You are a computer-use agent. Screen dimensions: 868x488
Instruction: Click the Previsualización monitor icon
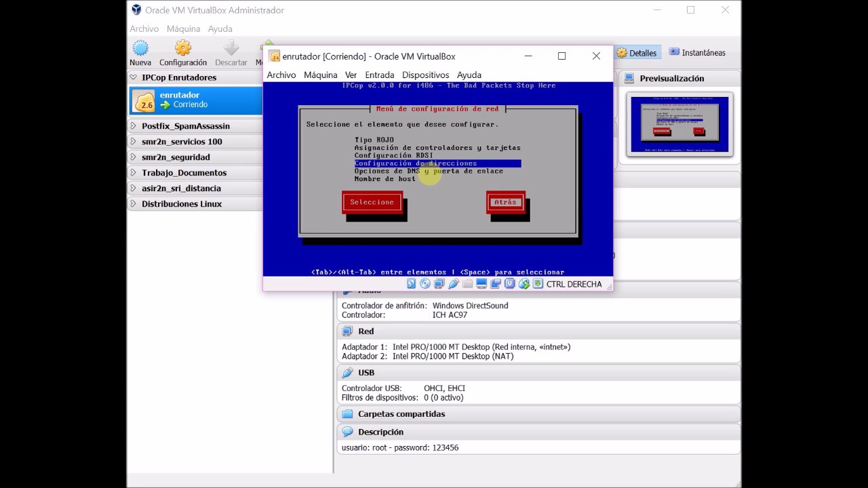coord(629,79)
